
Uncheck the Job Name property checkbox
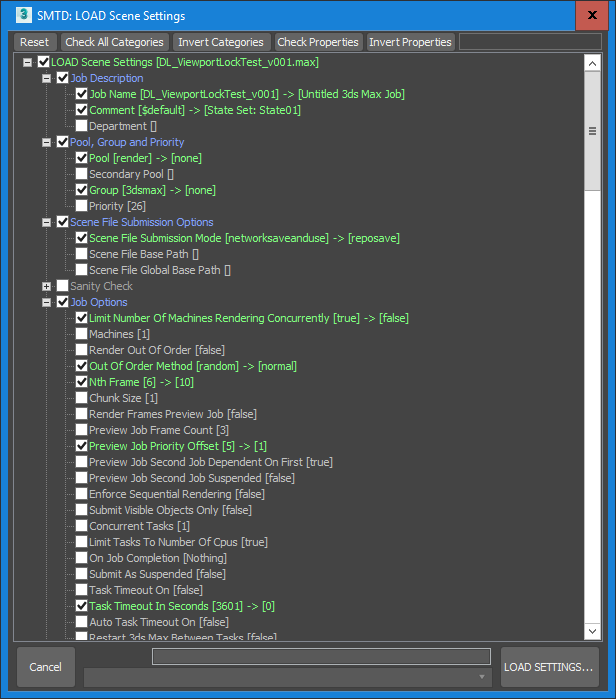(82, 94)
